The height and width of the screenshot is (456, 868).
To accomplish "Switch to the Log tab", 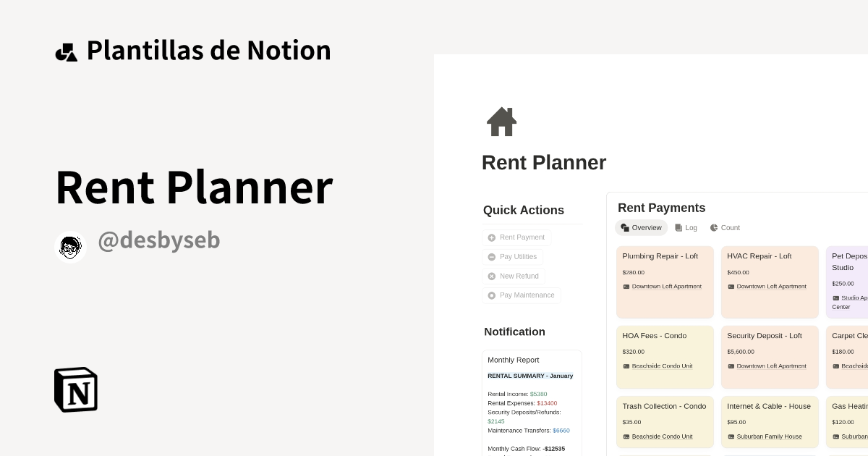I will click(686, 227).
